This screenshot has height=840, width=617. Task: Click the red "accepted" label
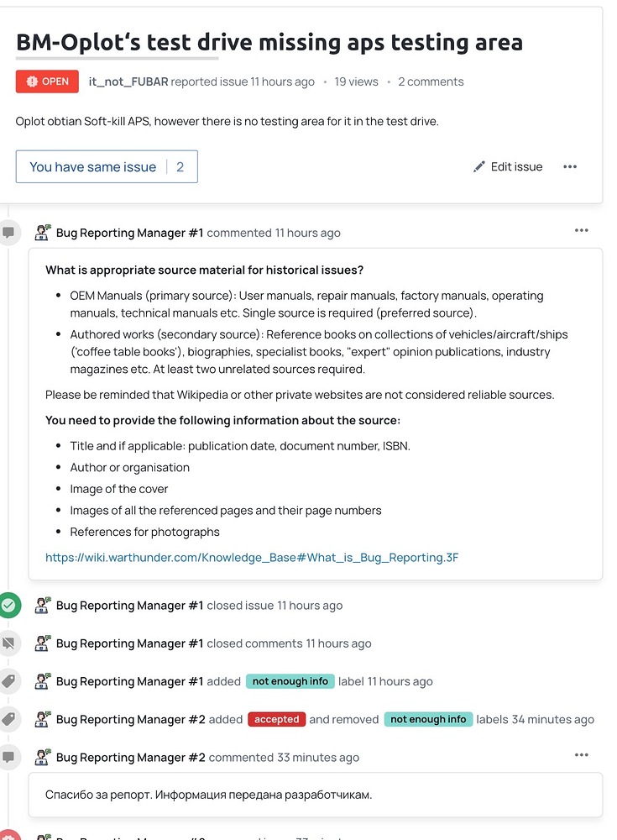pyautogui.click(x=276, y=719)
